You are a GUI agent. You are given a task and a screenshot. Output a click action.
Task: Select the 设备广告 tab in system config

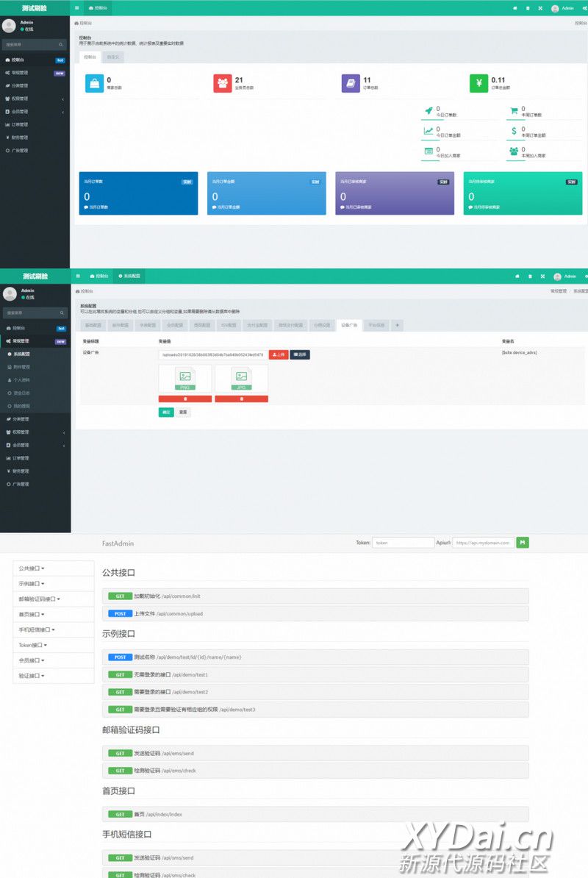coord(349,325)
